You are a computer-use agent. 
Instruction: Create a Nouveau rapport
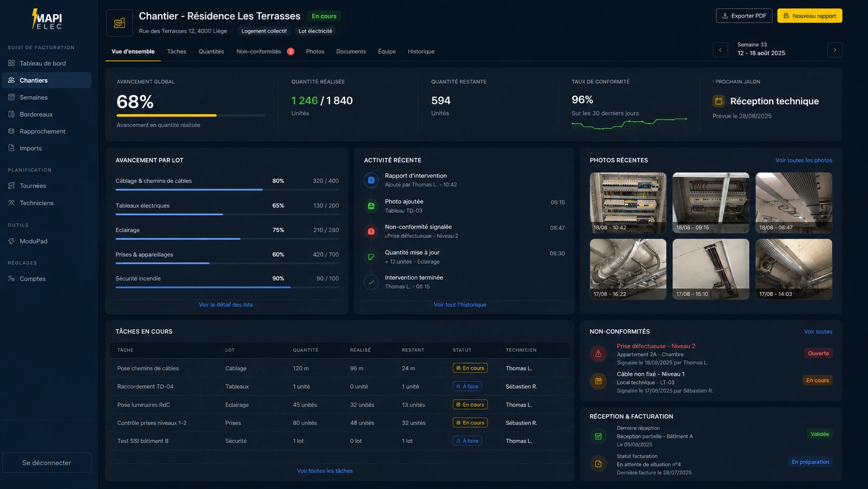(x=810, y=16)
